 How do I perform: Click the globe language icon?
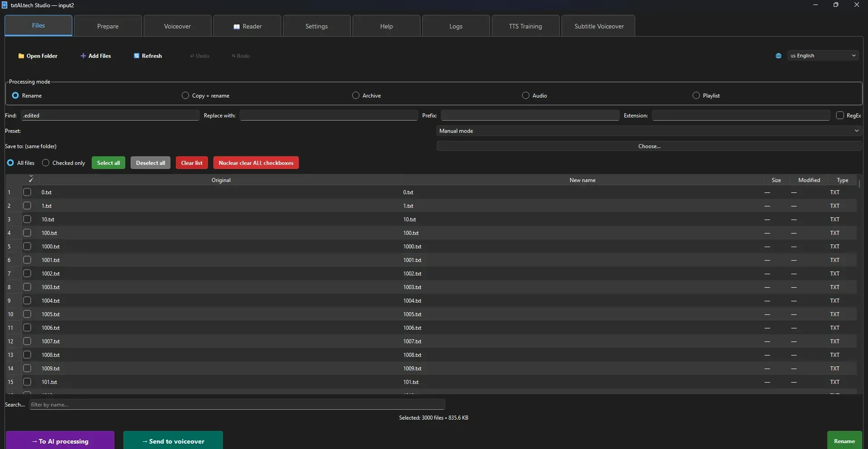pos(778,56)
